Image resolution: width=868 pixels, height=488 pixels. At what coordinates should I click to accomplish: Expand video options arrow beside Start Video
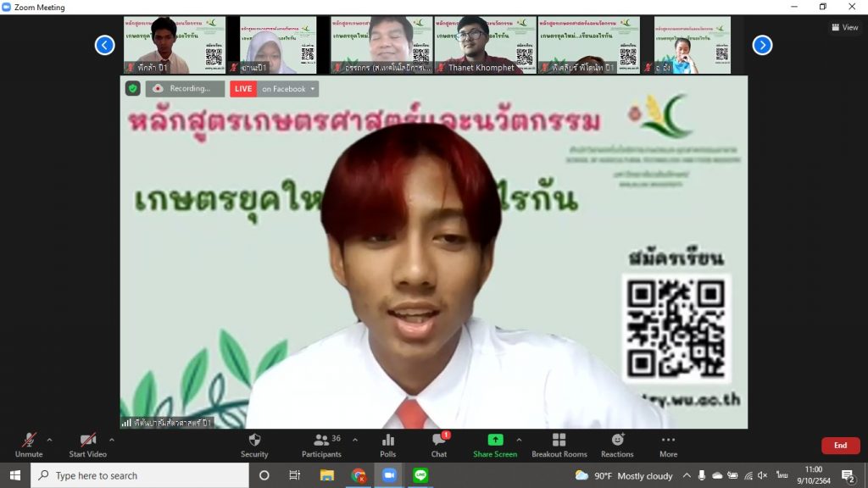[x=111, y=440]
